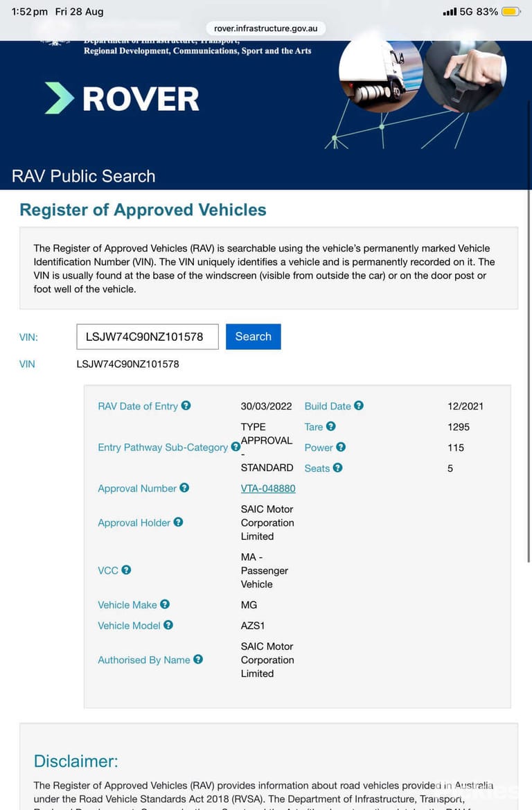This screenshot has height=810, width=532.
Task: Click the help icon beside Tare
Action: pyautogui.click(x=331, y=426)
